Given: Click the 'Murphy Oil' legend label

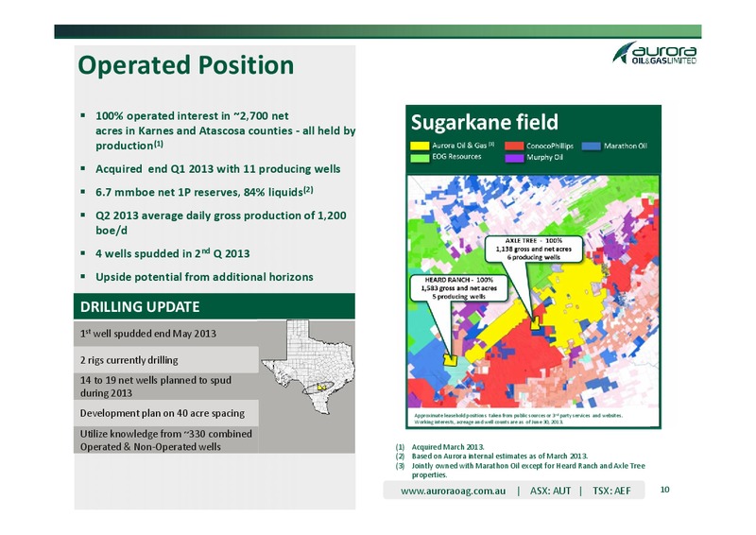Looking at the screenshot, I should [x=544, y=157].
